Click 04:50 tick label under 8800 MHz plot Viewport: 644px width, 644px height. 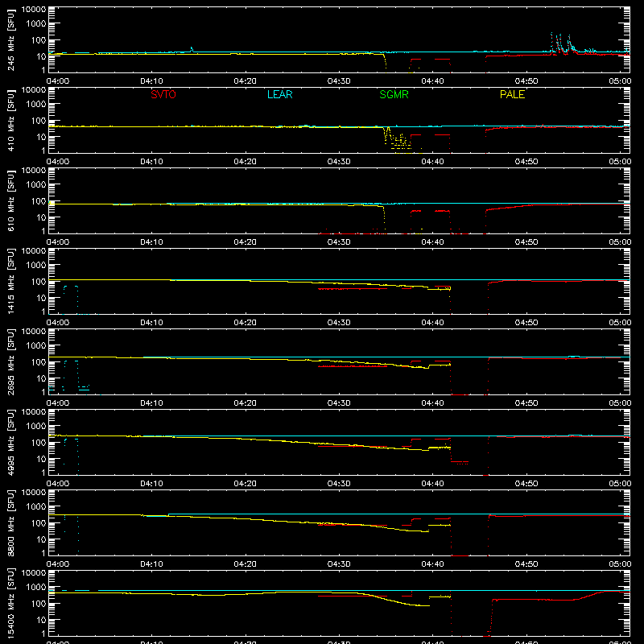[x=526, y=564]
